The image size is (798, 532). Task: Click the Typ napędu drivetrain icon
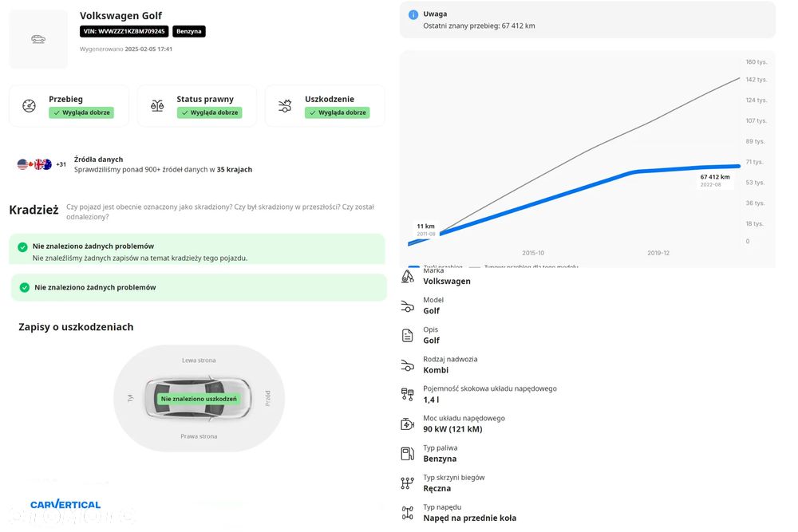point(408,513)
